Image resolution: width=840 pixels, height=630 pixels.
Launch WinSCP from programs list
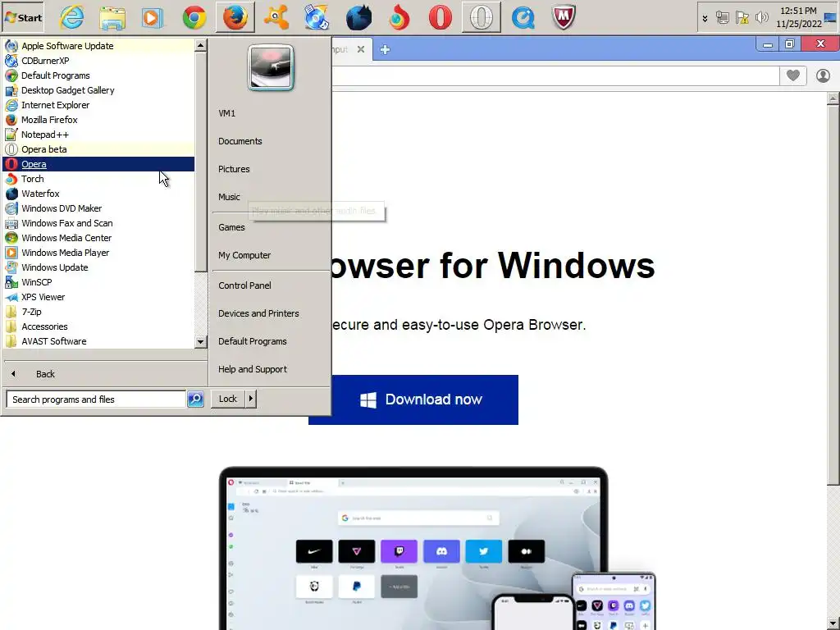coord(99,282)
